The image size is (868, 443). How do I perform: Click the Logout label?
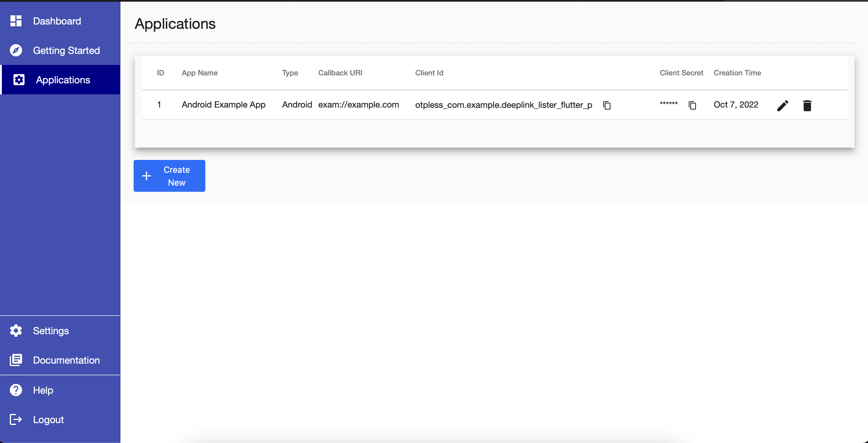tap(48, 419)
